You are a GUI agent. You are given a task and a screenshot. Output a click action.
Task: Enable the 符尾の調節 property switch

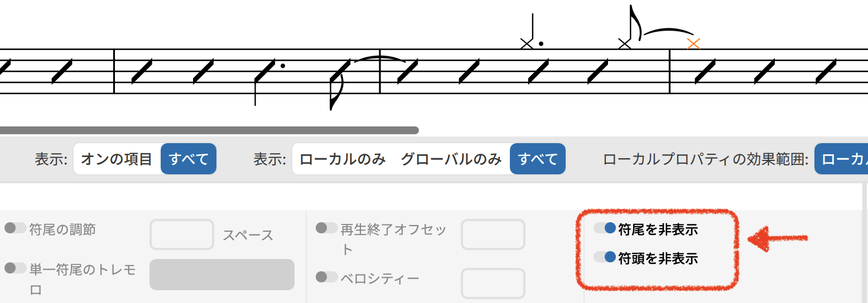tap(16, 228)
